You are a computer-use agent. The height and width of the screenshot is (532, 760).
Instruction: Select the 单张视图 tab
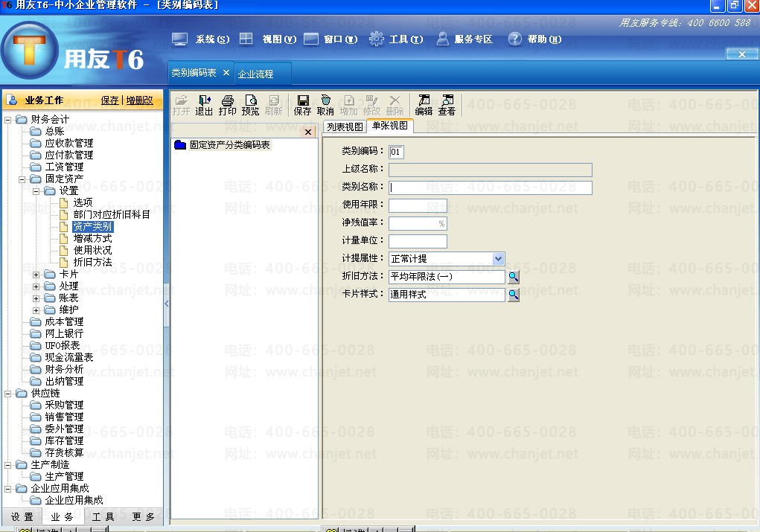pyautogui.click(x=390, y=126)
